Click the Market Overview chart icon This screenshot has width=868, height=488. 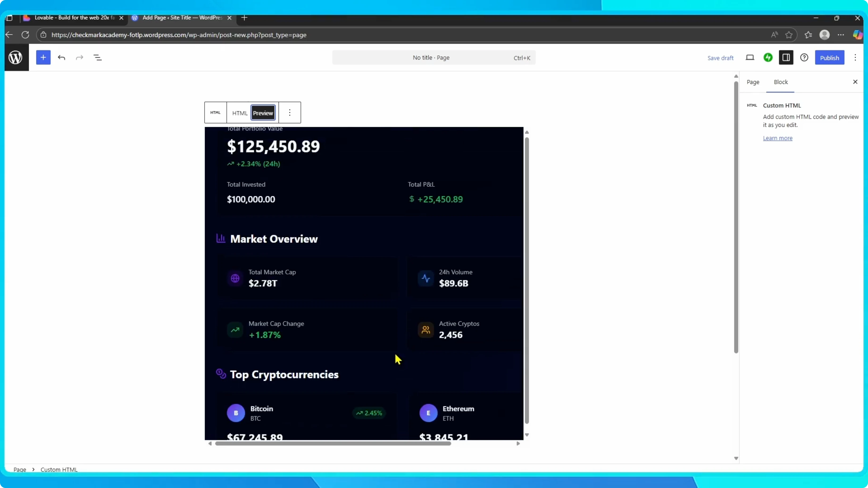click(221, 238)
